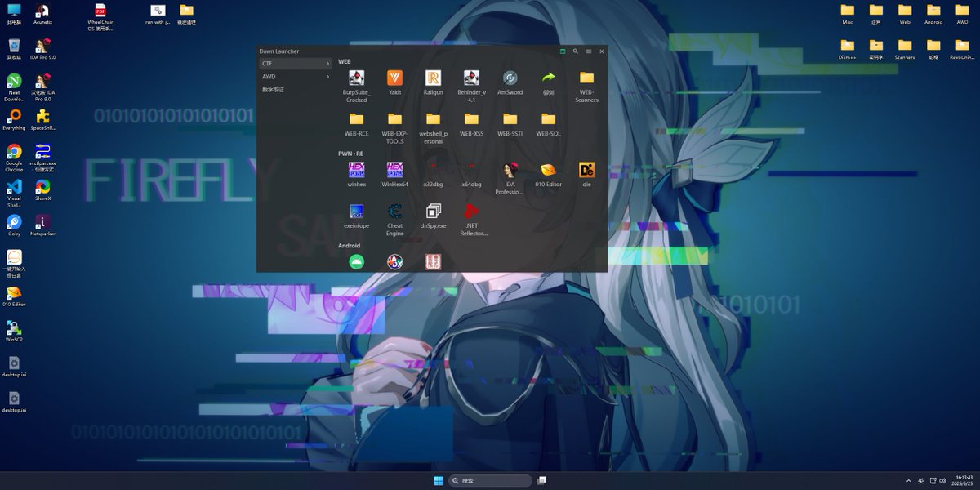
Task: Open the Acunetix desktop shortcut
Action: (42, 14)
